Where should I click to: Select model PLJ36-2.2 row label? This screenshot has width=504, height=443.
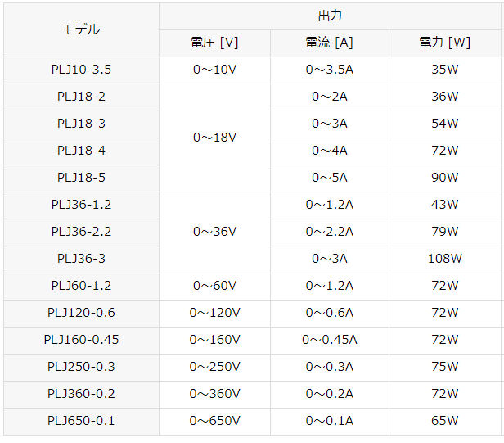pos(81,233)
